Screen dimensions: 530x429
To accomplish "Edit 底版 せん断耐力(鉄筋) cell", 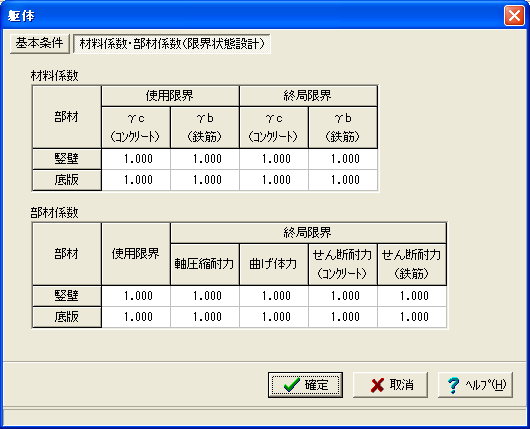I will pos(412,317).
